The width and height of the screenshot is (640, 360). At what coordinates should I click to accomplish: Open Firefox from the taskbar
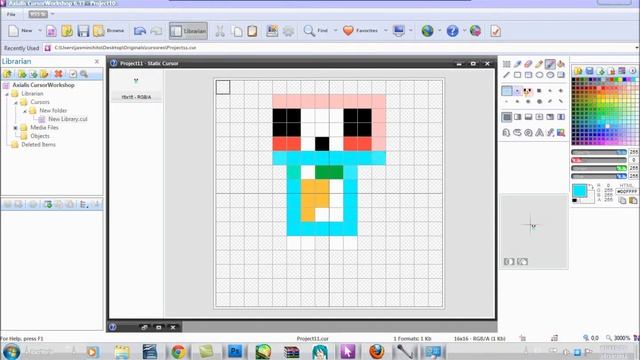click(376, 351)
